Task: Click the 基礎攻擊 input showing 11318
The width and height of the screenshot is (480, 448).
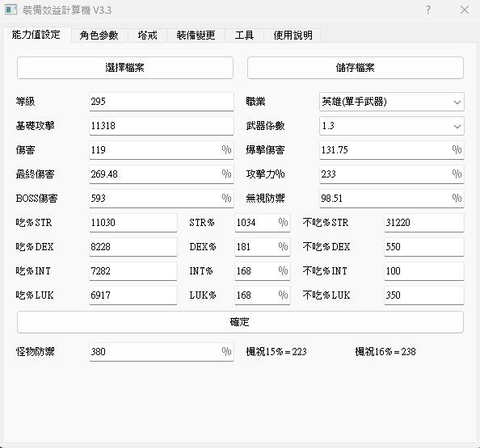Action: (162, 126)
